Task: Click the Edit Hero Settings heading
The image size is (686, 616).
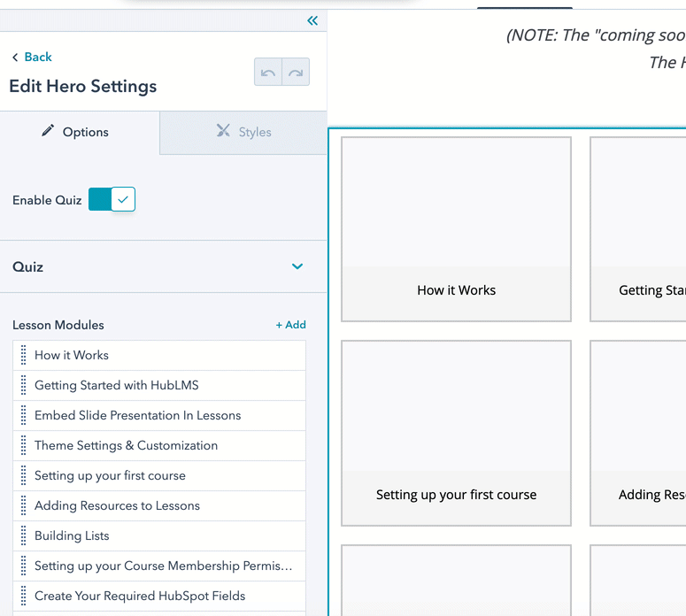Action: 82,86
